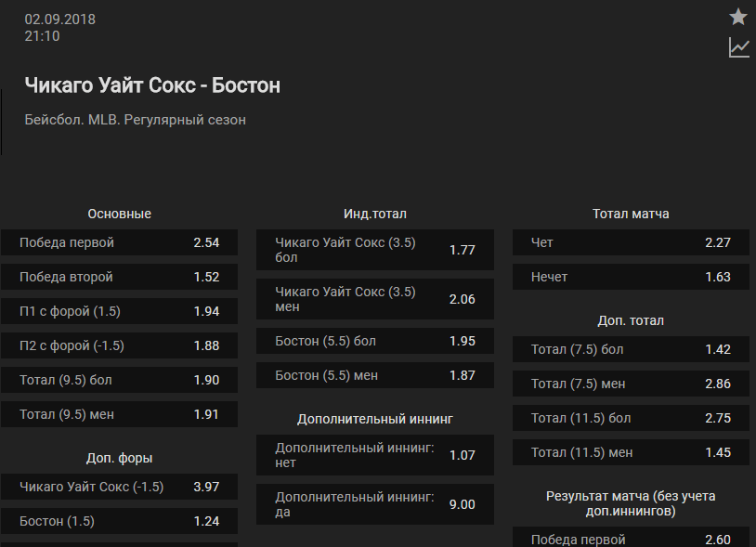Viewport: 756px width, 547px height.
Task: Click the match date "02.09.2018"
Action: click(x=59, y=20)
